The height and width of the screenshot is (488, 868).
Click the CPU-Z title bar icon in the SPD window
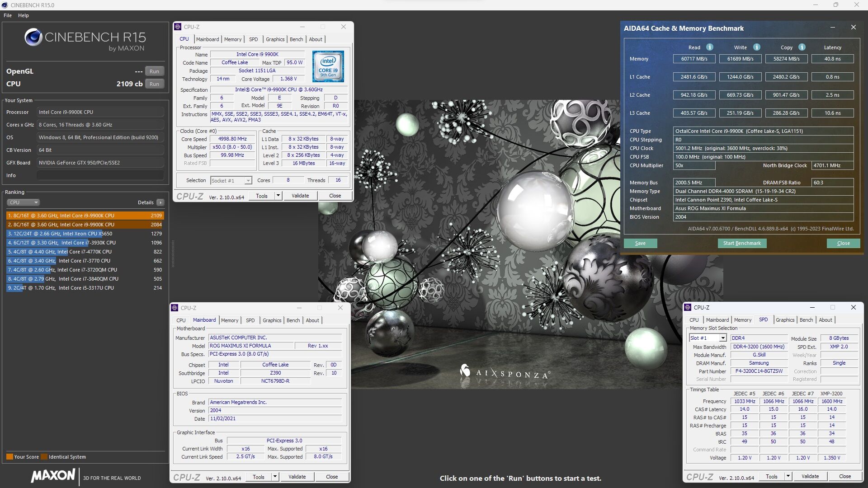688,307
